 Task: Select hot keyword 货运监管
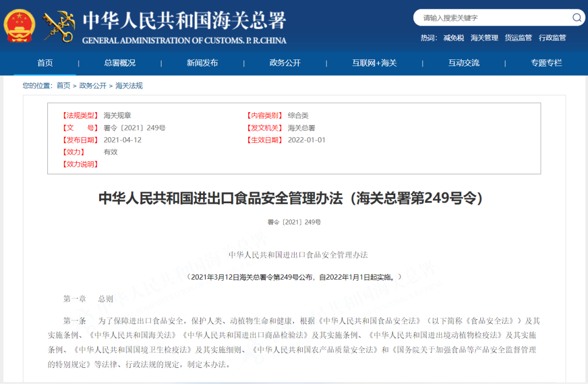tap(518, 38)
